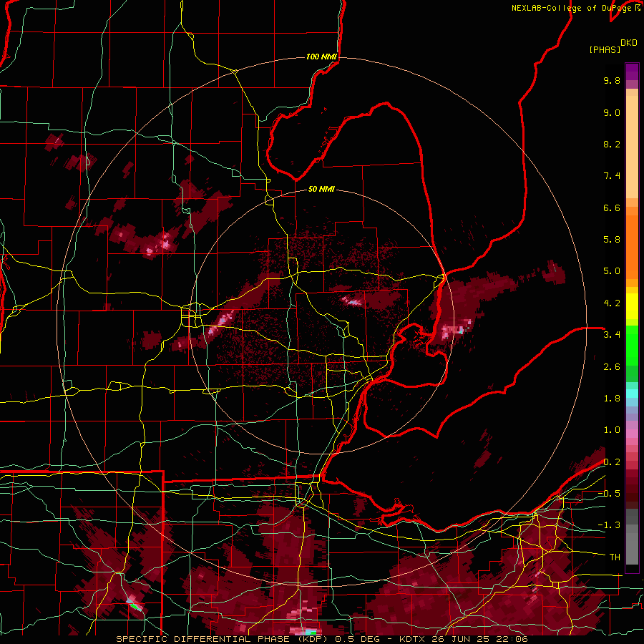This screenshot has width=644, height=644.
Task: Click the KDTX 26 JUN 25 22:06 timestamp
Action: (x=464, y=639)
